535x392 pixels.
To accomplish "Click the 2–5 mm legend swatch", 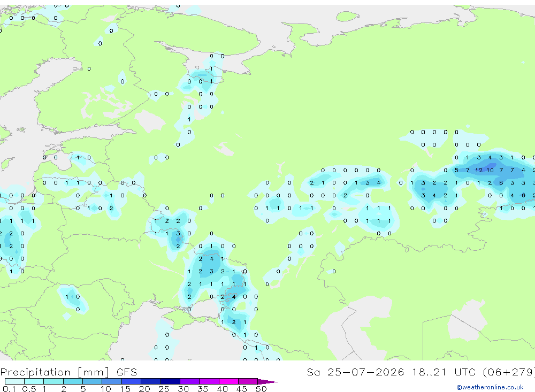I will [x=73, y=381].
